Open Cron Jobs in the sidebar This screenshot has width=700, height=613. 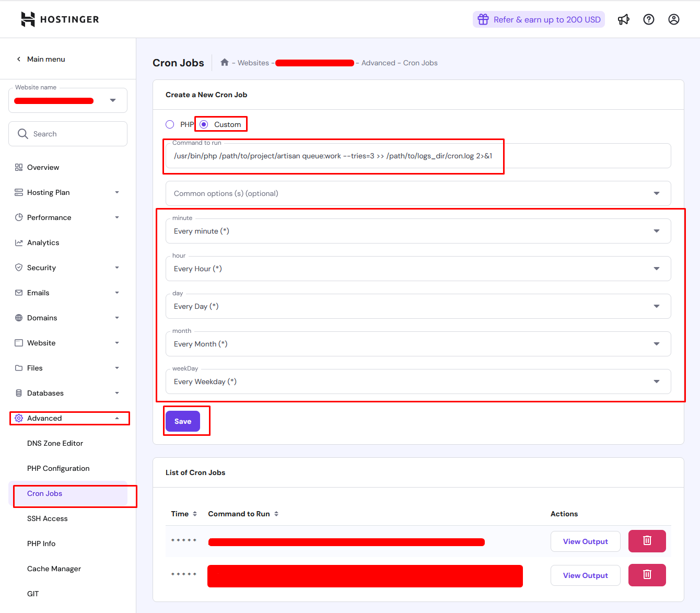(45, 493)
